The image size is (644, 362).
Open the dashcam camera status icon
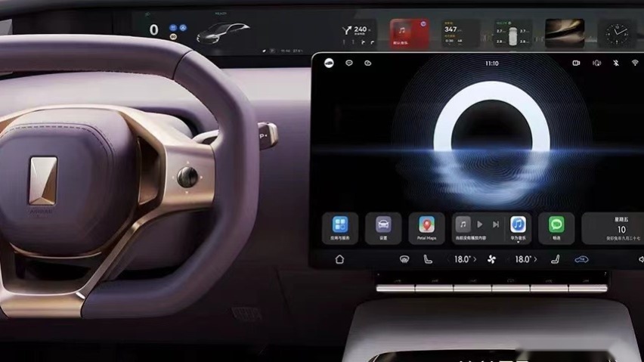click(576, 63)
